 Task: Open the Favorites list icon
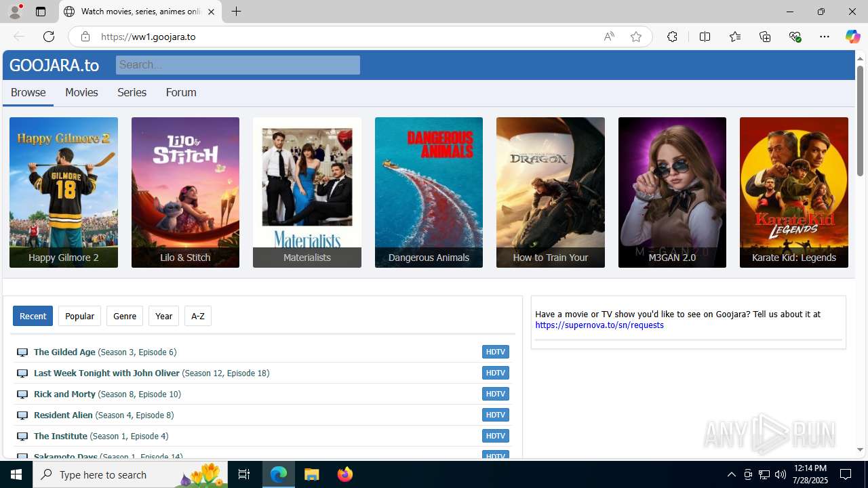coord(735,37)
